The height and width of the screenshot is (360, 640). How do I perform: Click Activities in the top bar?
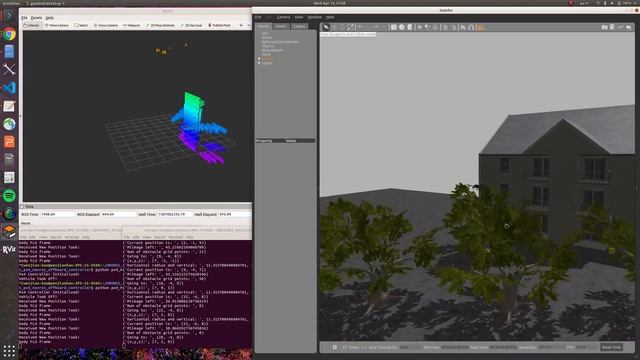pyautogui.click(x=11, y=3)
